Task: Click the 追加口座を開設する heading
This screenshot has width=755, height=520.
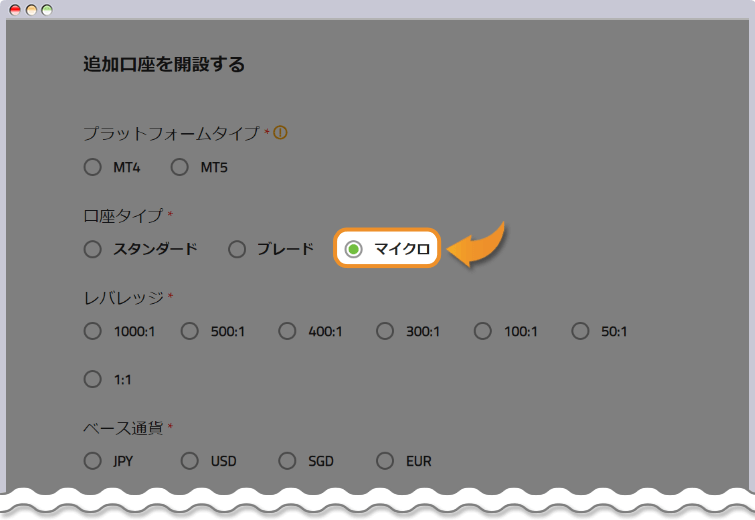Action: tap(164, 64)
